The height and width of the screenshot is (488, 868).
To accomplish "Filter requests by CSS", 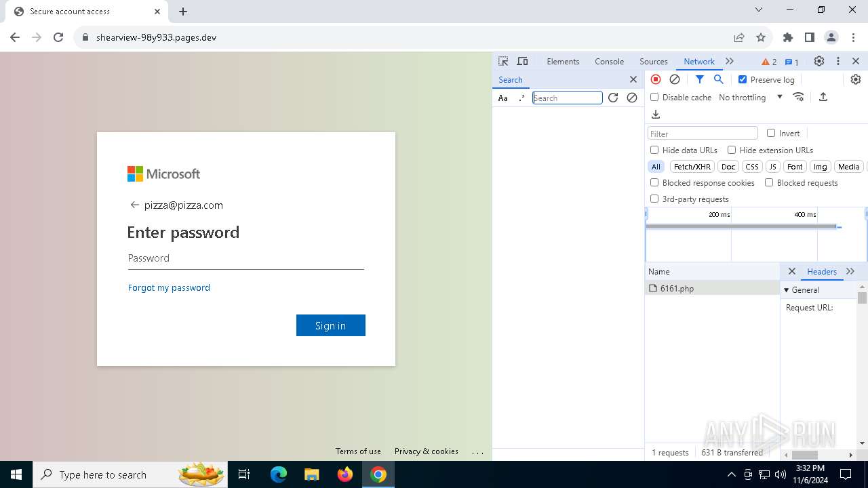I will click(752, 166).
